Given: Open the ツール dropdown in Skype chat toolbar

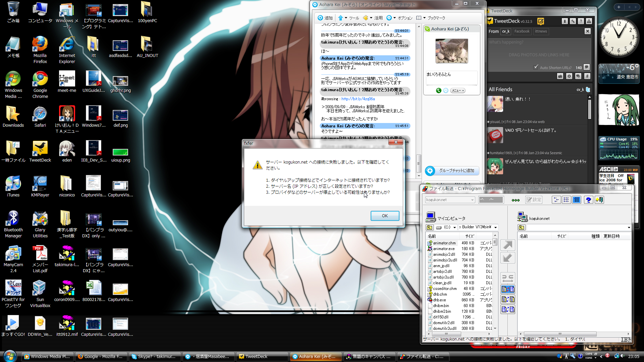Looking at the screenshot, I should (x=349, y=18).
